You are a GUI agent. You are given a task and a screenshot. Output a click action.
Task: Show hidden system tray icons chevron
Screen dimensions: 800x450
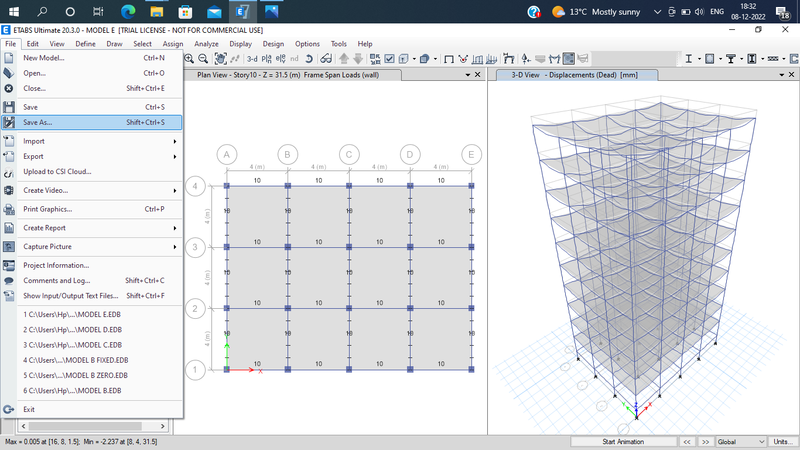click(x=657, y=11)
